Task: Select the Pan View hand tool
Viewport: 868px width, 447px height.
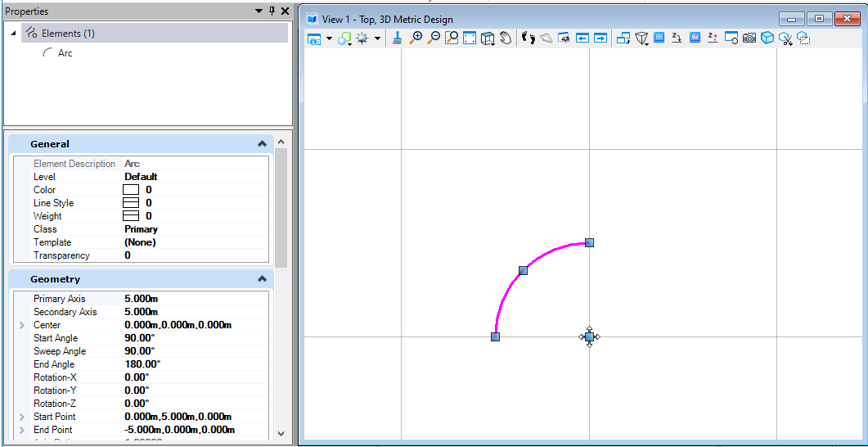Action: coord(505,38)
